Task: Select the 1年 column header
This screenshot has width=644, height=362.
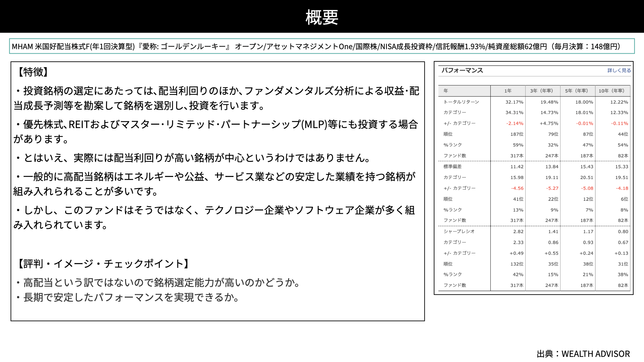Action: [508, 91]
